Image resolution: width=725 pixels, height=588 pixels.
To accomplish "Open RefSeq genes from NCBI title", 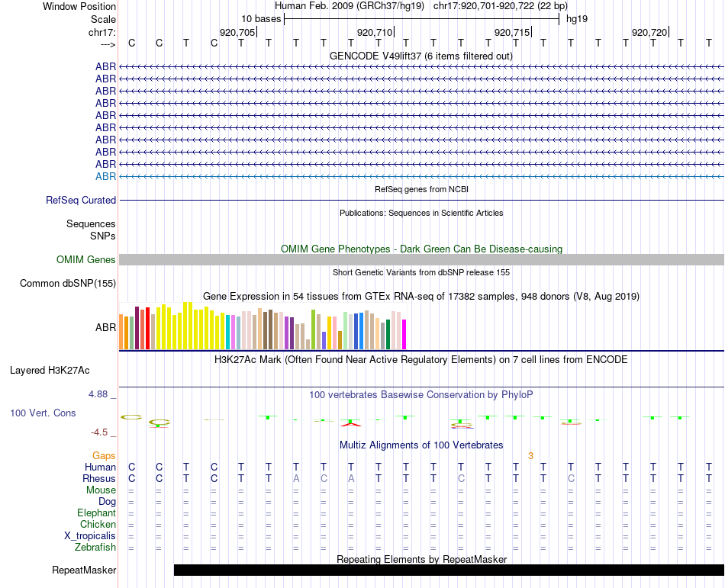I will coord(421,189).
